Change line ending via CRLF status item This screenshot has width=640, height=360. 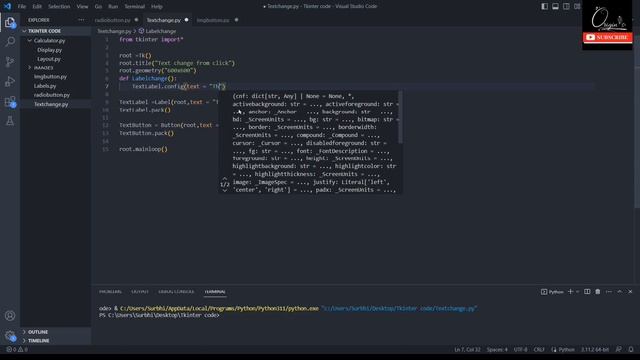coord(539,349)
